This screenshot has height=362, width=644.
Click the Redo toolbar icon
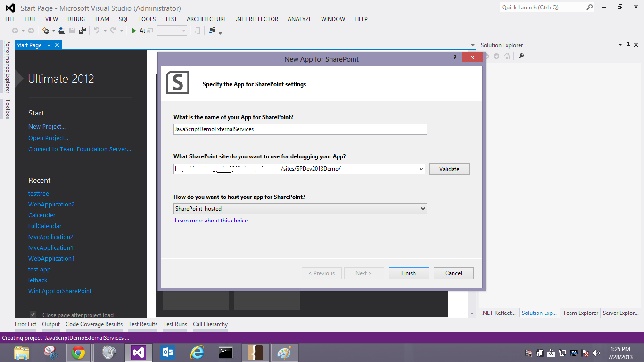click(113, 31)
